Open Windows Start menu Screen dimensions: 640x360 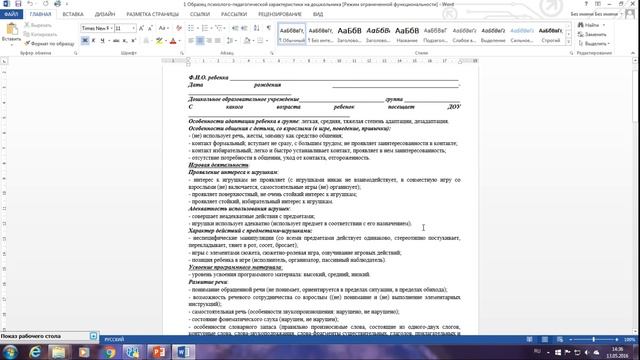[10, 352]
